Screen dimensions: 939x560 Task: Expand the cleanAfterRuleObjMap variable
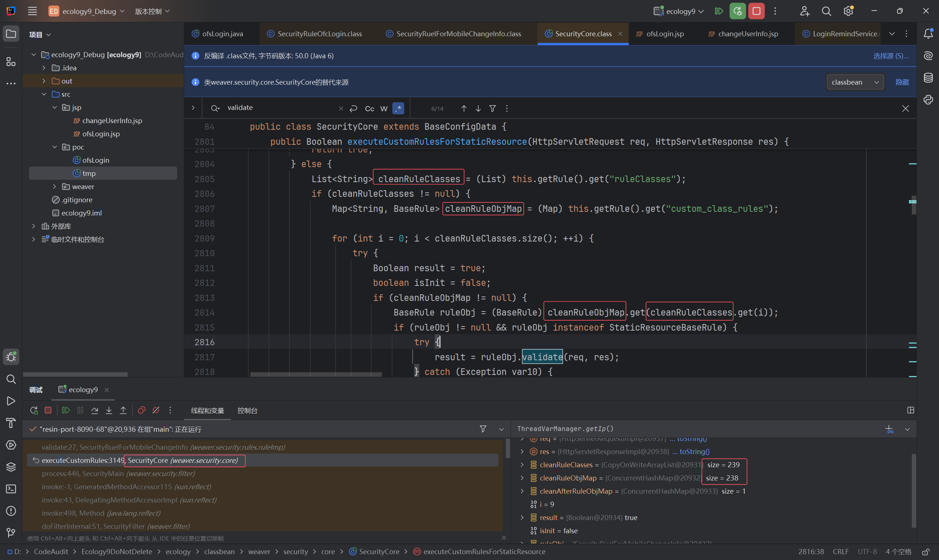[x=522, y=491]
